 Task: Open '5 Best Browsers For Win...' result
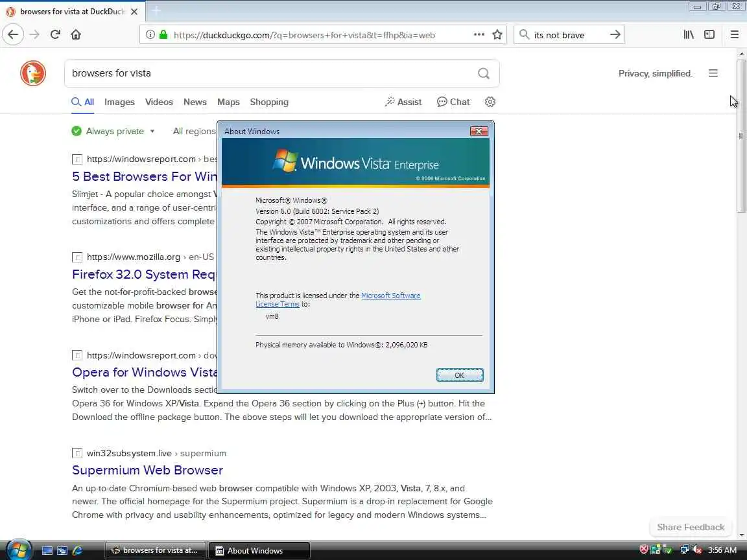pyautogui.click(x=145, y=177)
